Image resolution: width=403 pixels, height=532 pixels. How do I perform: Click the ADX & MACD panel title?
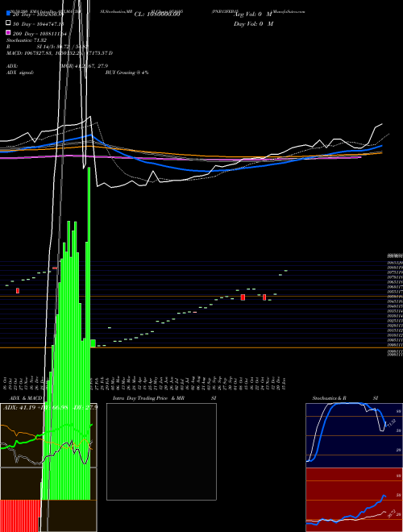coord(26,398)
